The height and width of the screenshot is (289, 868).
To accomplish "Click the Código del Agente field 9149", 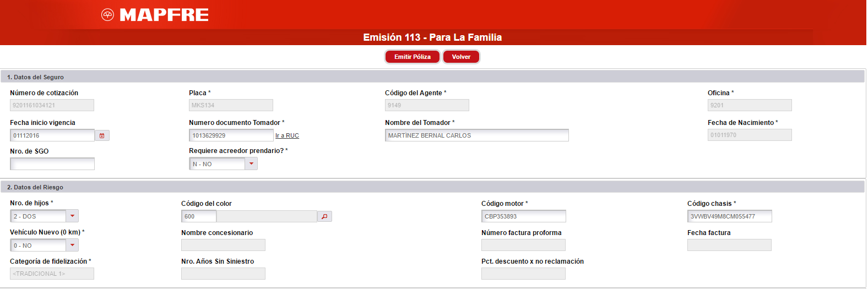I will coord(427,105).
